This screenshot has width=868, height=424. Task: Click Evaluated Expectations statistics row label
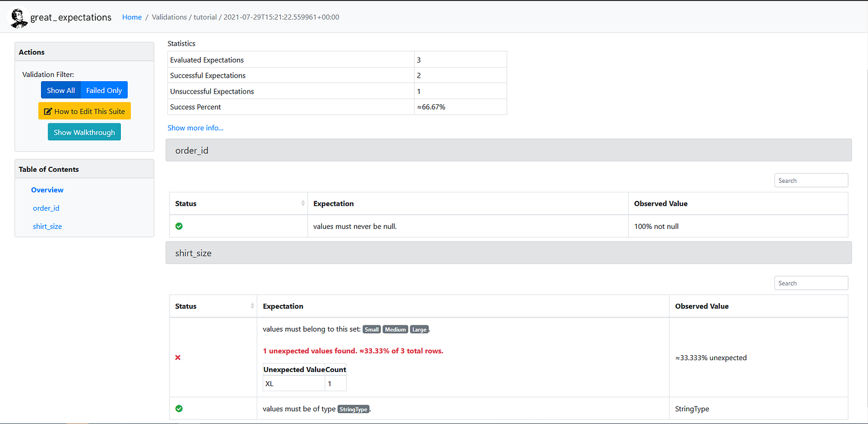click(x=206, y=60)
